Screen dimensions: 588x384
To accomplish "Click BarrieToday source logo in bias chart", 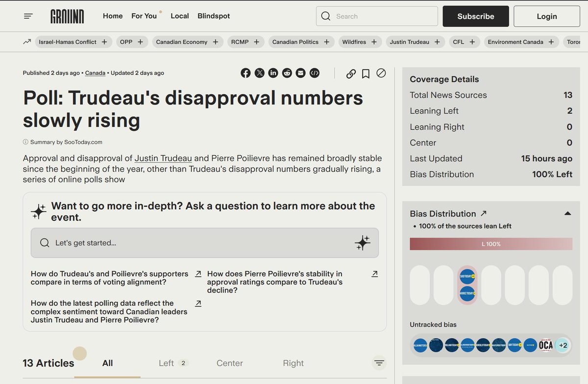I will tap(467, 293).
